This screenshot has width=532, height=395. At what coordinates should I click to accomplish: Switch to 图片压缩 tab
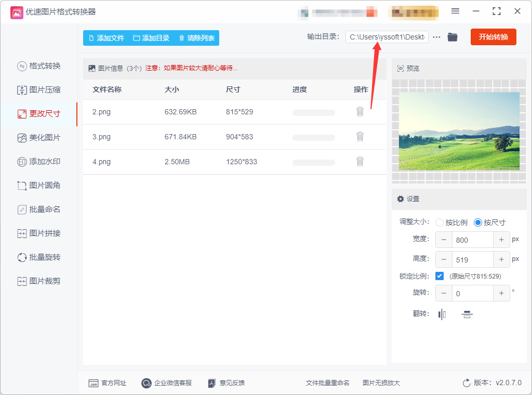[x=38, y=90]
